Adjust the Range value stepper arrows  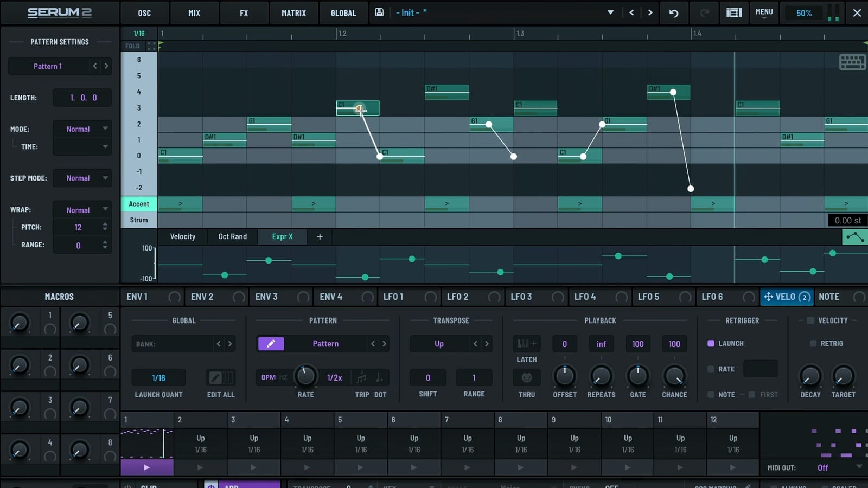click(105, 245)
